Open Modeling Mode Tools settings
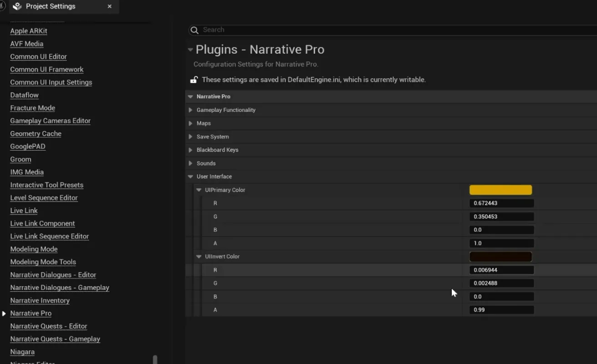597x364 pixels. (x=43, y=262)
